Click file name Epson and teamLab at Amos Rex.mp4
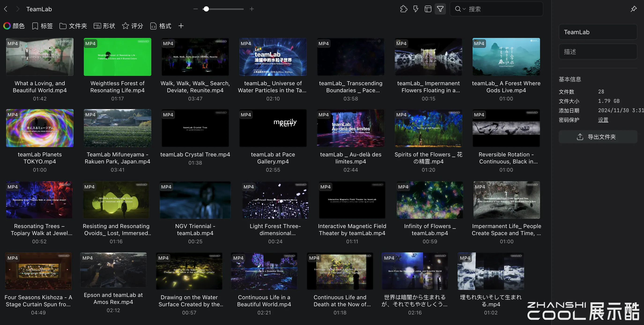The height and width of the screenshot is (325, 644). click(x=113, y=299)
